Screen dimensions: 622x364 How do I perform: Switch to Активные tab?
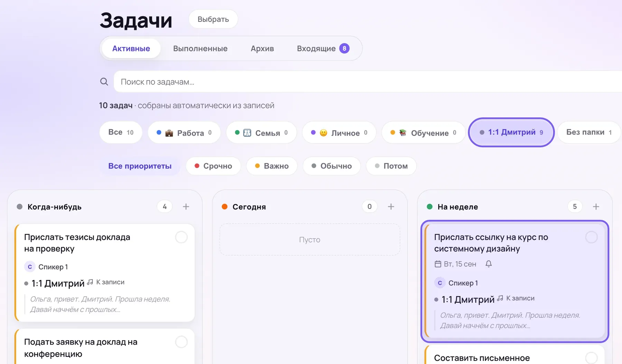[x=131, y=48]
